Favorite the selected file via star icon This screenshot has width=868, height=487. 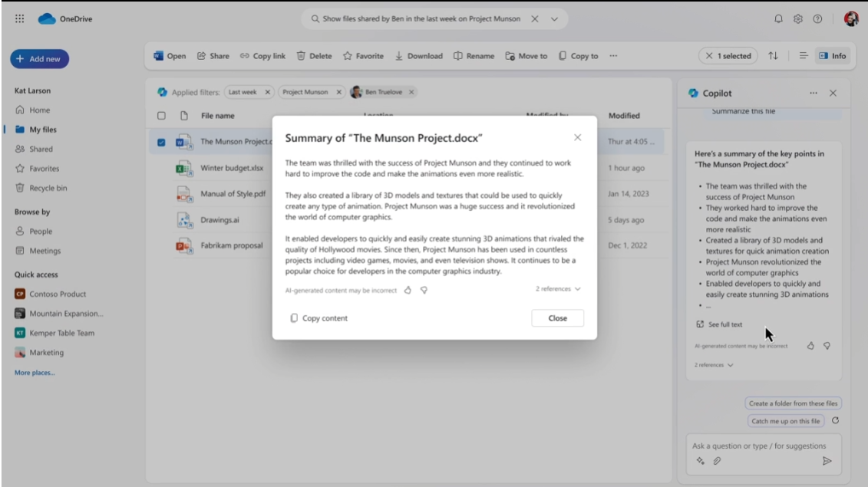348,55
